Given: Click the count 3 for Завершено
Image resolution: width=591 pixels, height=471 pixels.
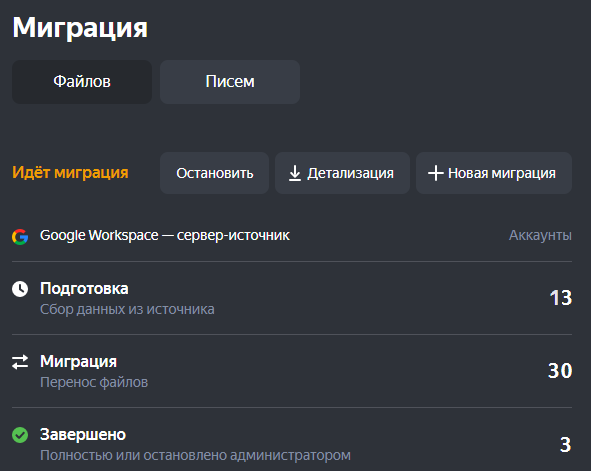Looking at the screenshot, I should tap(566, 445).
